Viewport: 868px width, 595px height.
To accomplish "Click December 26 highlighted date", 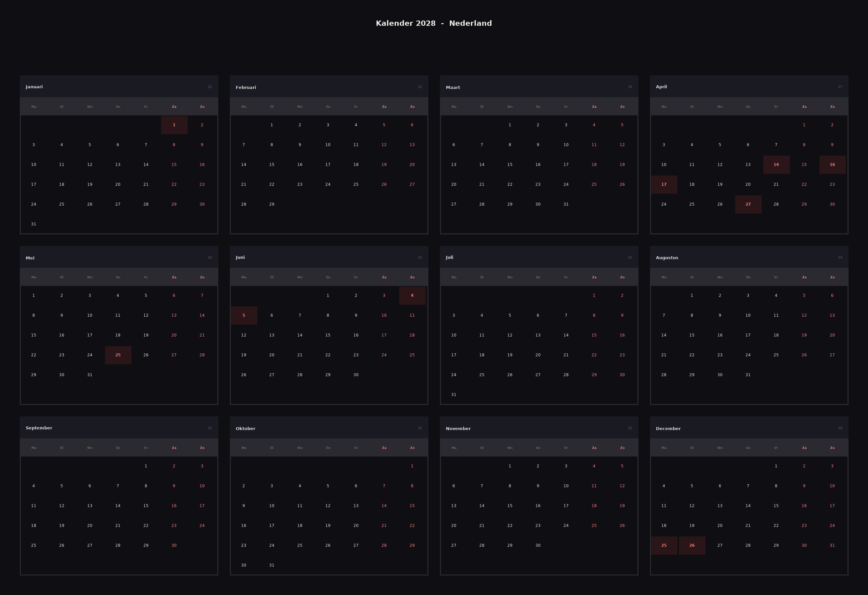I will [x=692, y=545].
